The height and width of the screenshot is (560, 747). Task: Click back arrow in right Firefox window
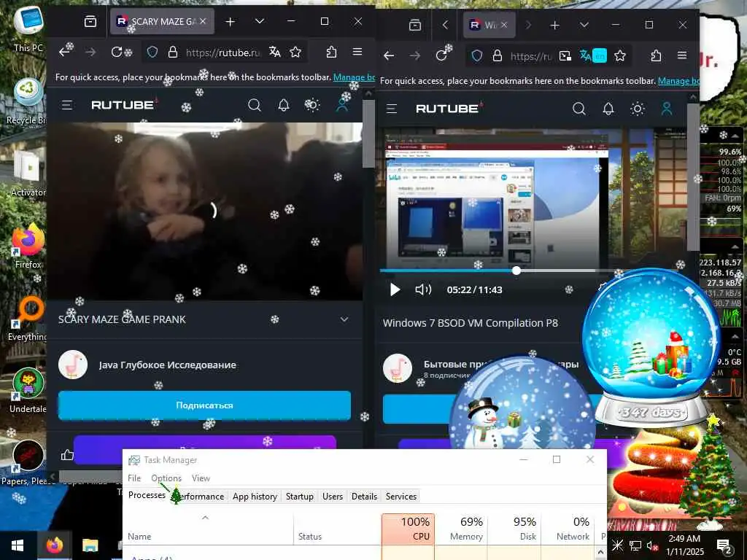(x=389, y=55)
